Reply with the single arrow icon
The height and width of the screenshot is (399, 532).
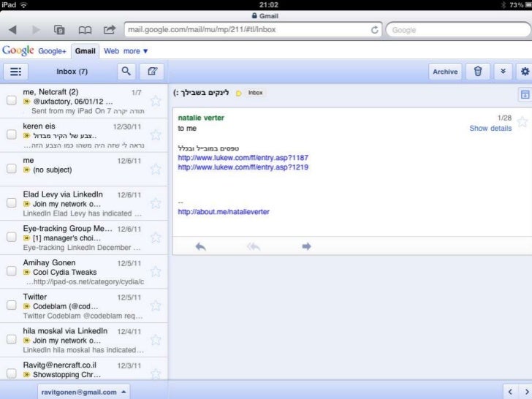coord(200,247)
